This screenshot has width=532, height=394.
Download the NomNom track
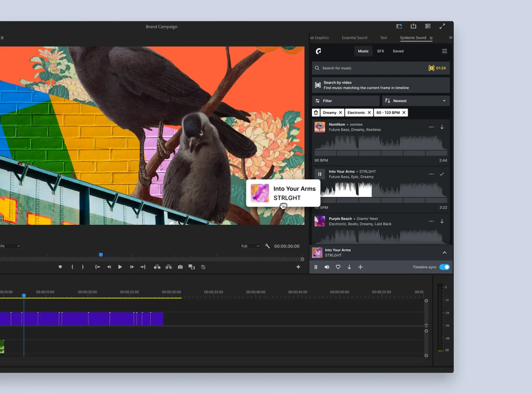pos(442,127)
